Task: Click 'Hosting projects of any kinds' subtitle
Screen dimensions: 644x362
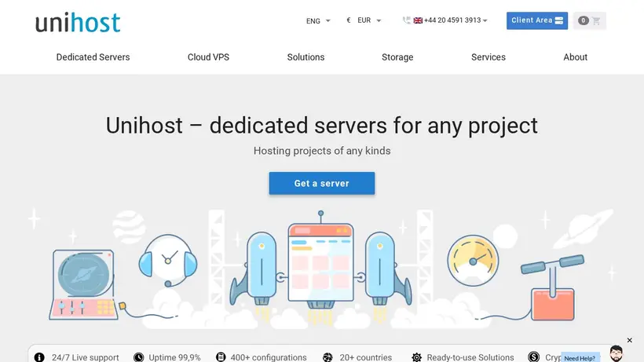Action: click(322, 151)
